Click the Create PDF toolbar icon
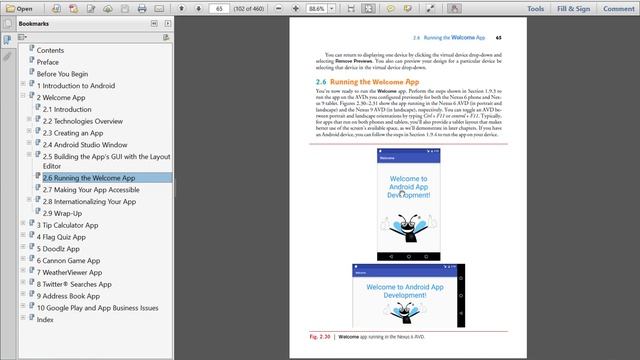 pyautogui.click(x=56, y=9)
